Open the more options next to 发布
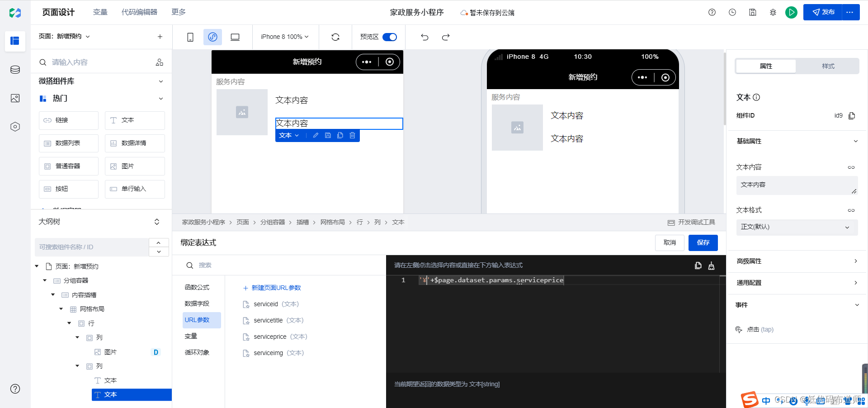868x408 pixels. point(850,12)
